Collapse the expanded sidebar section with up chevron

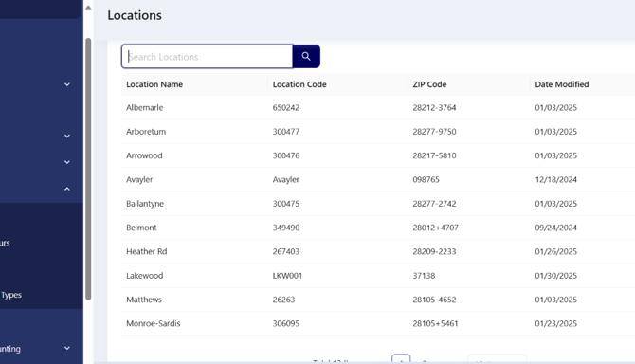click(x=67, y=189)
